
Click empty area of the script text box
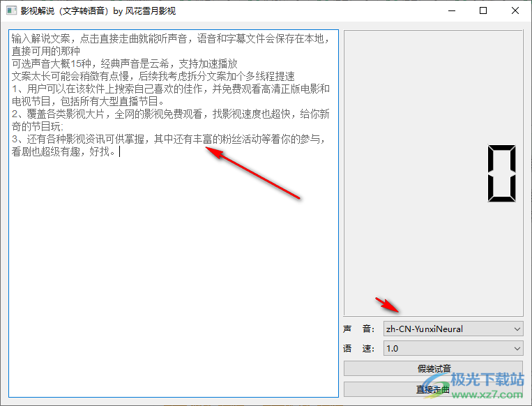pos(173,279)
